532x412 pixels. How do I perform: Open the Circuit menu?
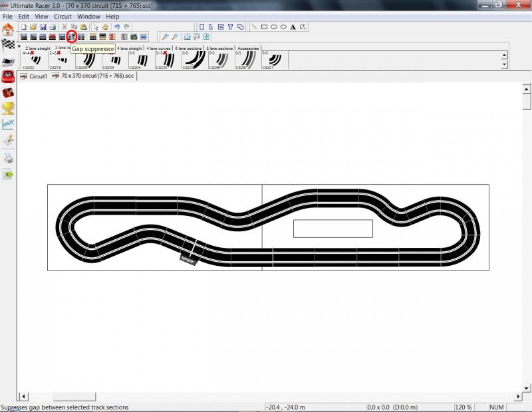pyautogui.click(x=63, y=16)
